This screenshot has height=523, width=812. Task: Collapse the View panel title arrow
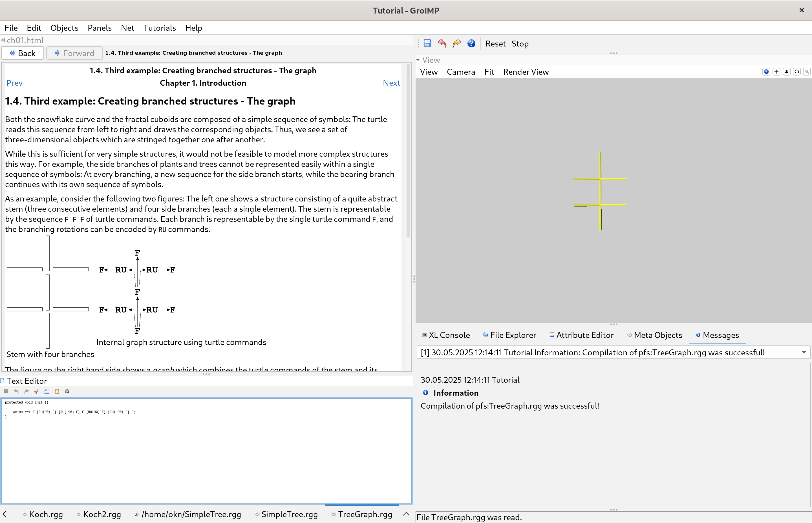[418, 60]
